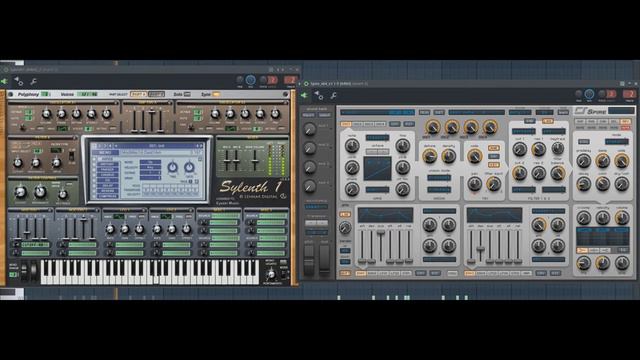Open Phaser tab in Sylenth1 LCD
640x360 pixels.
point(108,170)
